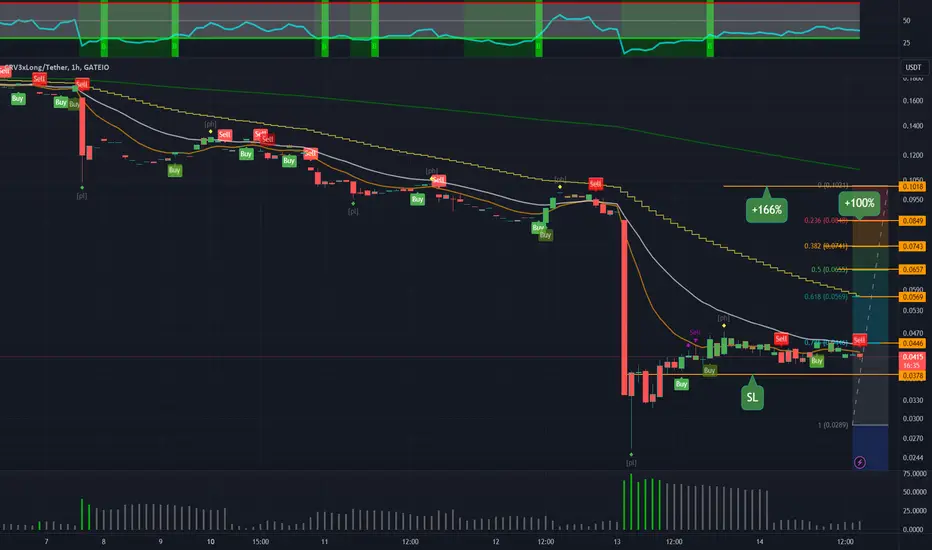Screen dimensions: 932x550
Task: Click the date 11 on time axis
Action: [x=325, y=542]
